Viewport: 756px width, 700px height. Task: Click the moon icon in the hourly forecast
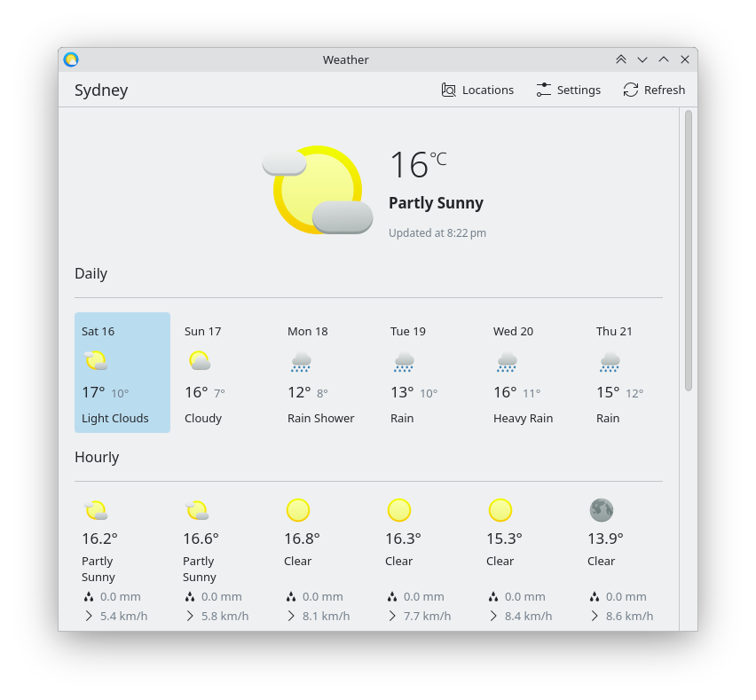[x=602, y=510]
